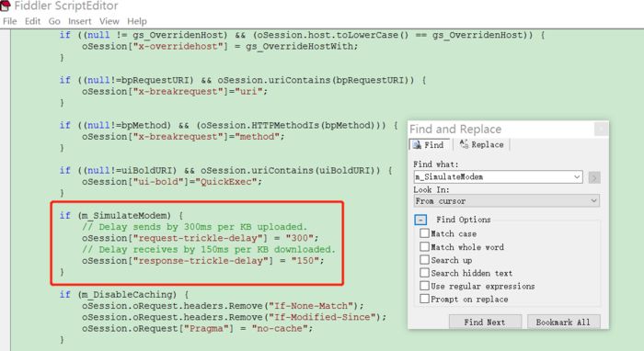Open the Edit menu
This screenshot has height=351, width=644.
pos(32,21)
